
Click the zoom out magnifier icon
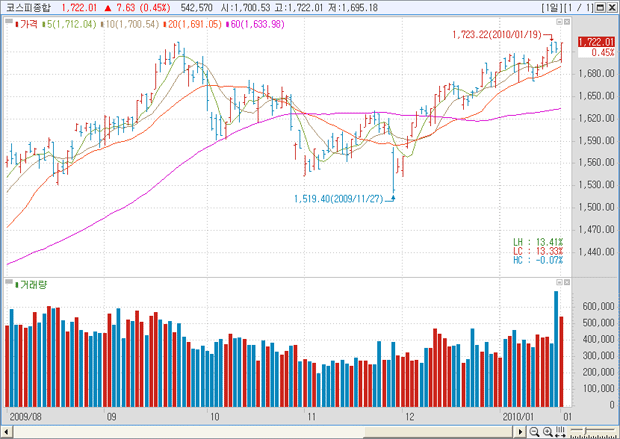(x=534, y=432)
